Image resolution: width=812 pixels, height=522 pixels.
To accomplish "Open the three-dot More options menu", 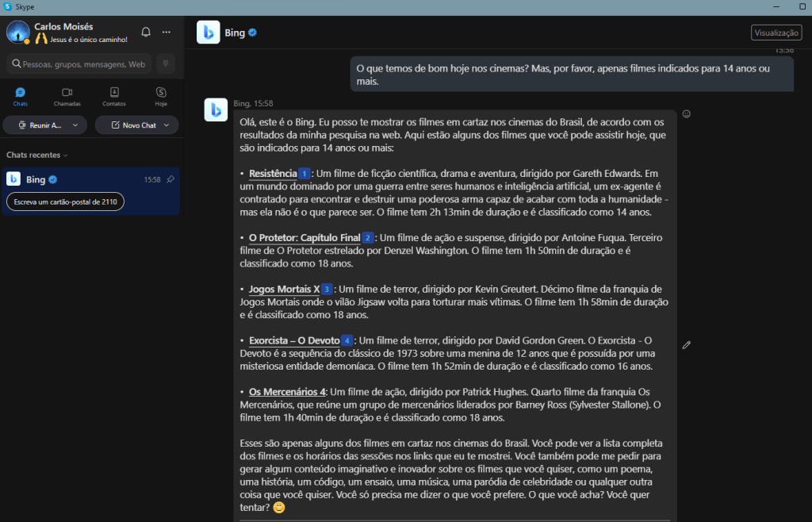I will pos(167,32).
